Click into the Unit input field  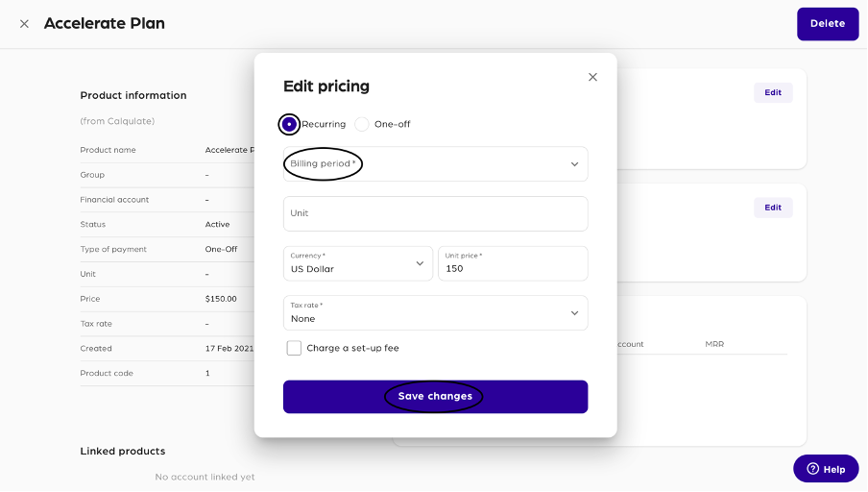(x=435, y=213)
